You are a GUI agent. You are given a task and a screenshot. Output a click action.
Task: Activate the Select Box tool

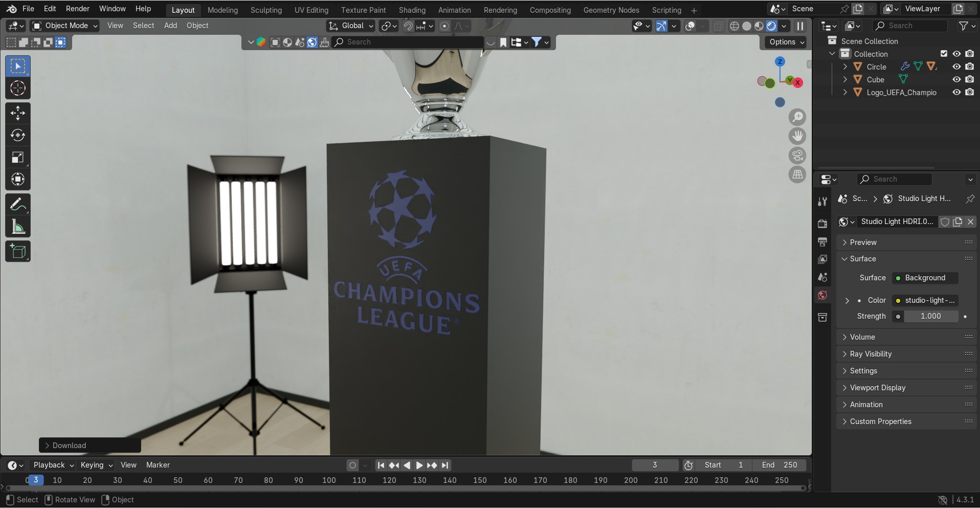click(x=18, y=67)
